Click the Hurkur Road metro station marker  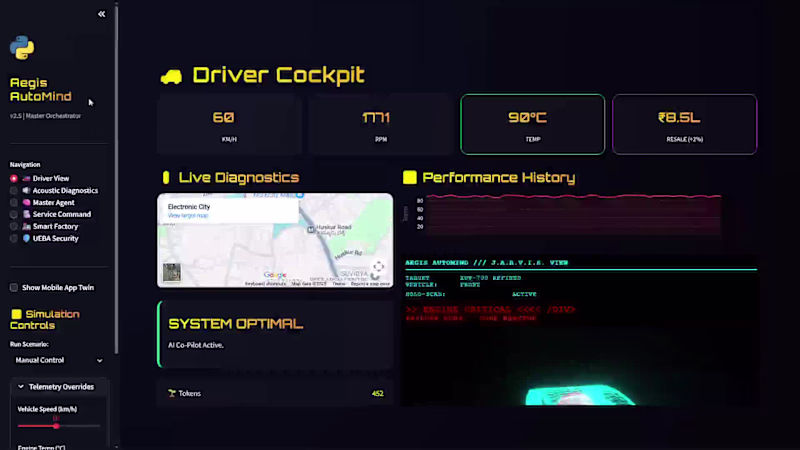point(310,230)
